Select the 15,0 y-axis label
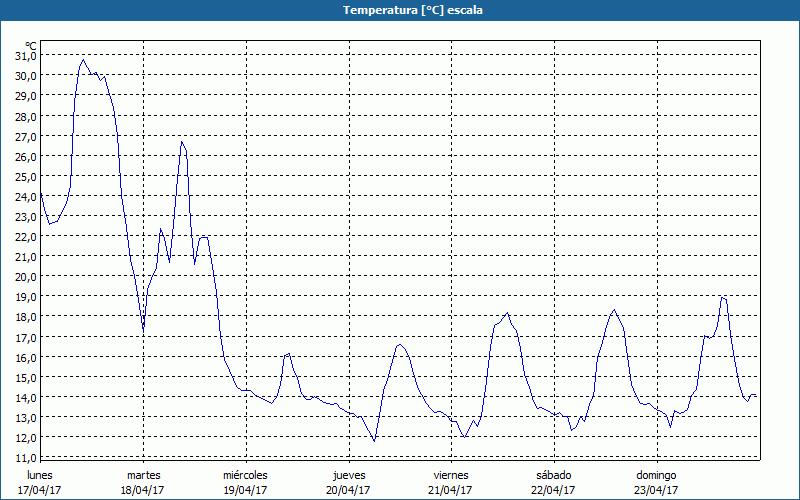 (x=25, y=377)
